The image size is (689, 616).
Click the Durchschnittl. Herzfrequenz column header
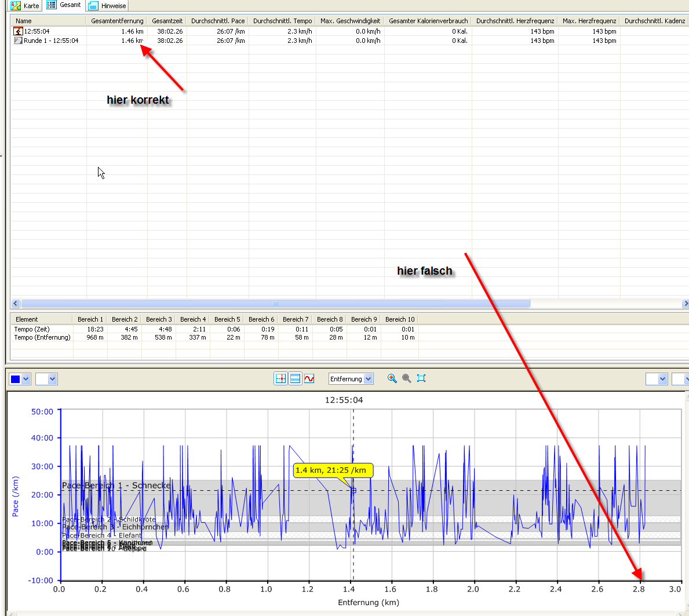515,21
